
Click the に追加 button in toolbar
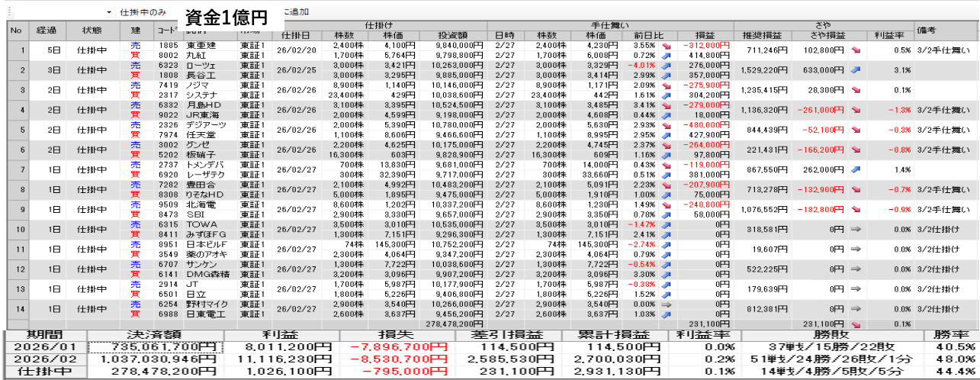tap(296, 12)
